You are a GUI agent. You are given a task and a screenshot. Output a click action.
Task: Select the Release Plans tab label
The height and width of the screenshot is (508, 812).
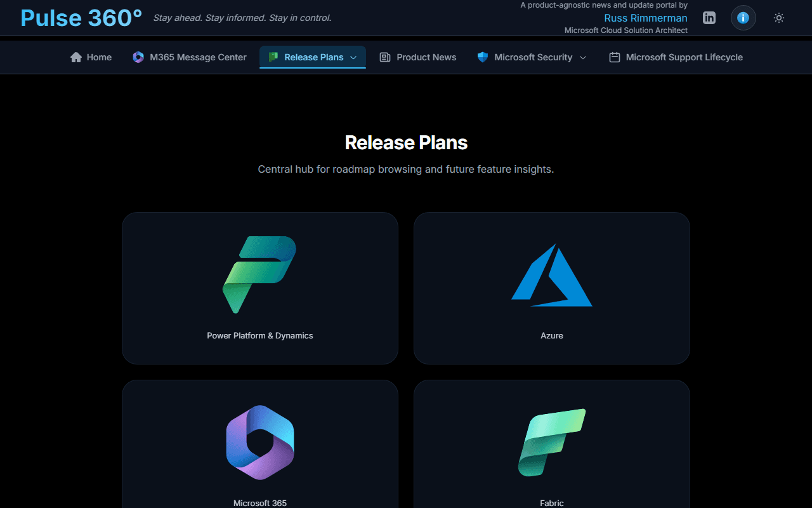click(x=314, y=57)
